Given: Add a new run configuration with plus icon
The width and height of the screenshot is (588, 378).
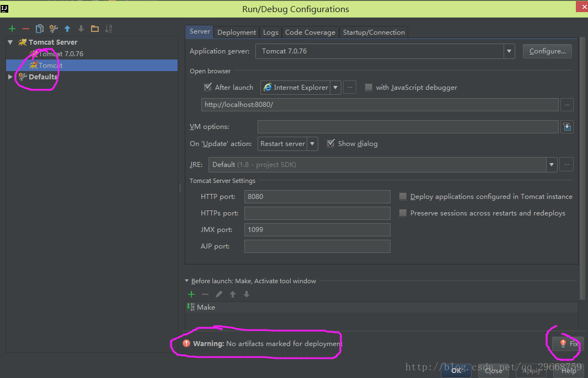Looking at the screenshot, I should click(x=12, y=29).
